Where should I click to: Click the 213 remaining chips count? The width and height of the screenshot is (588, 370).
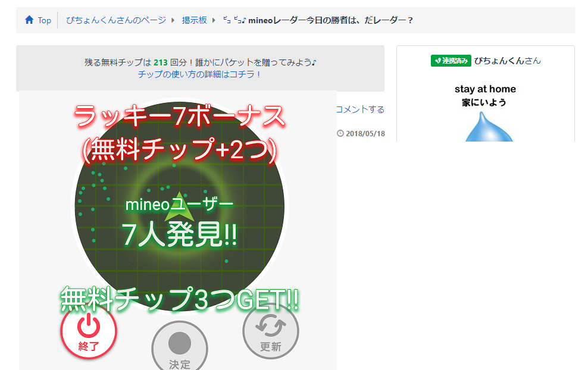point(161,62)
